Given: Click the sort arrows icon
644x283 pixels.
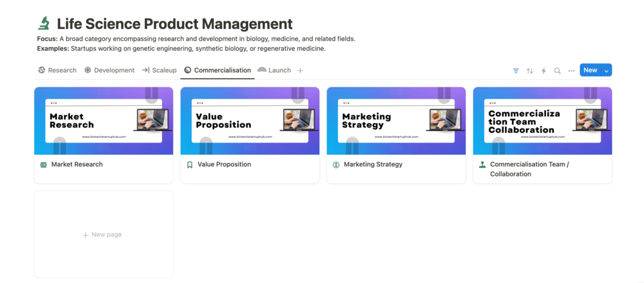Looking at the screenshot, I should [x=530, y=71].
